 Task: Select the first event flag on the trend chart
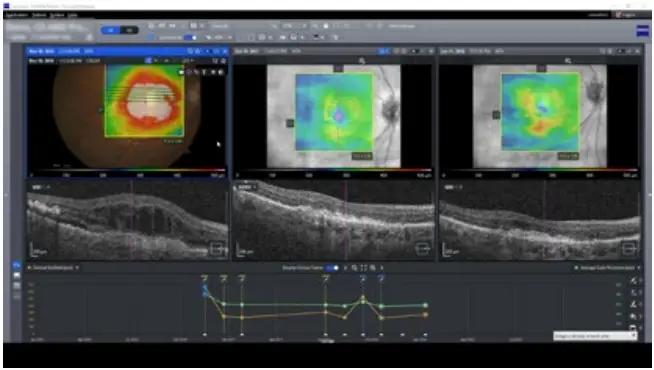pos(204,278)
